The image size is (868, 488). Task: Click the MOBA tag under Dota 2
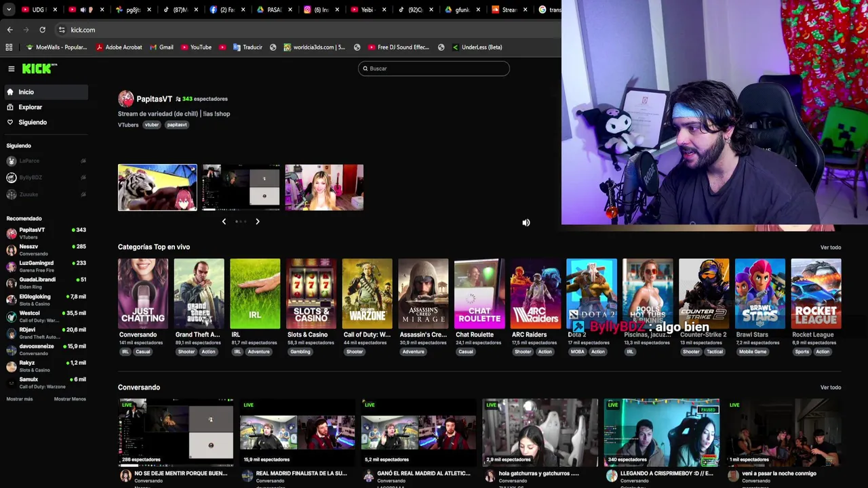coord(578,352)
